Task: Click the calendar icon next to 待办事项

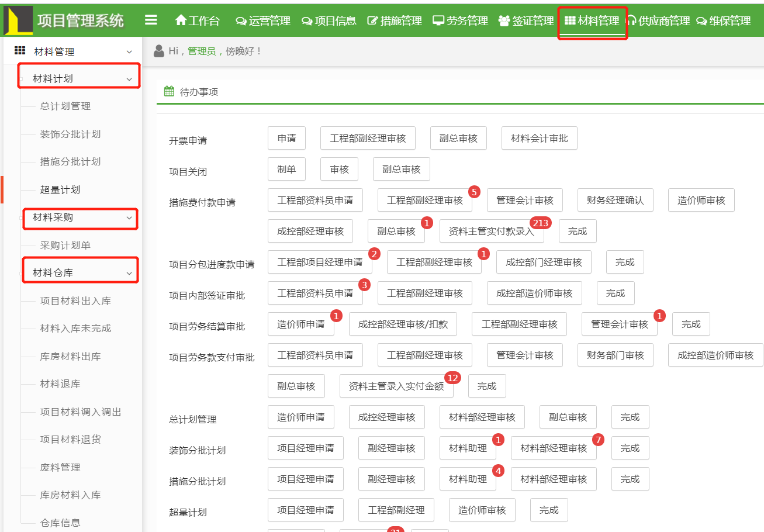Action: pos(169,91)
